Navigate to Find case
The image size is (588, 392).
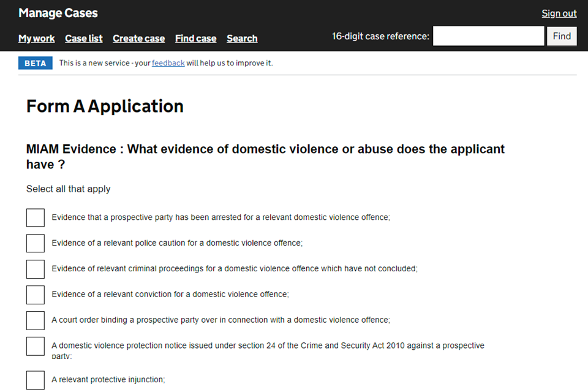pyautogui.click(x=195, y=39)
